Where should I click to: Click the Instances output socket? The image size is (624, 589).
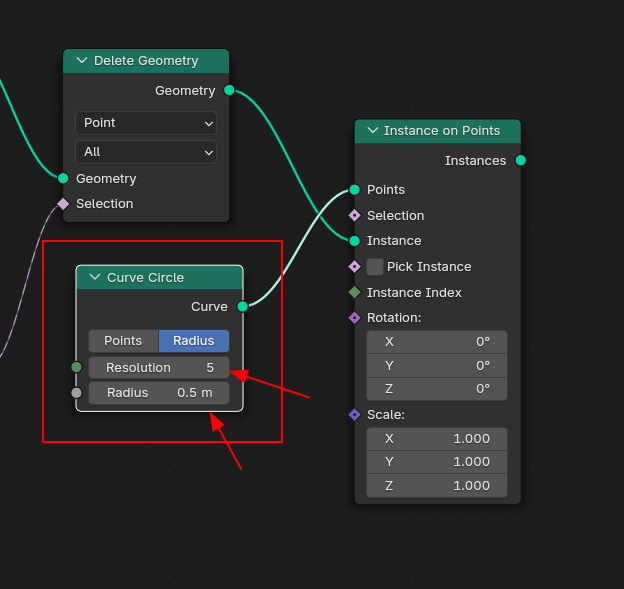pyautogui.click(x=521, y=160)
